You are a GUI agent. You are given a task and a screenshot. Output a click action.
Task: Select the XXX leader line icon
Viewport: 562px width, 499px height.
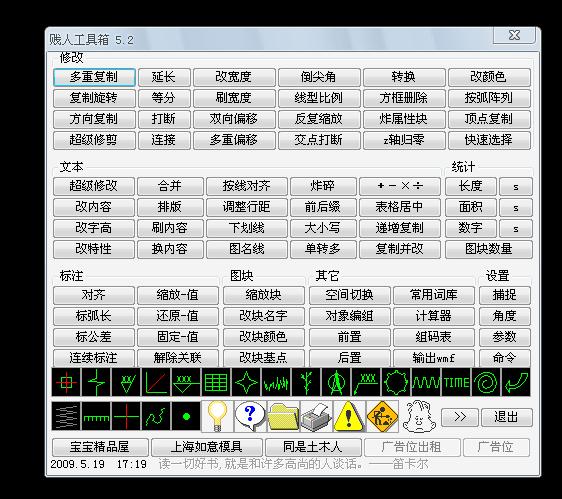pos(366,382)
